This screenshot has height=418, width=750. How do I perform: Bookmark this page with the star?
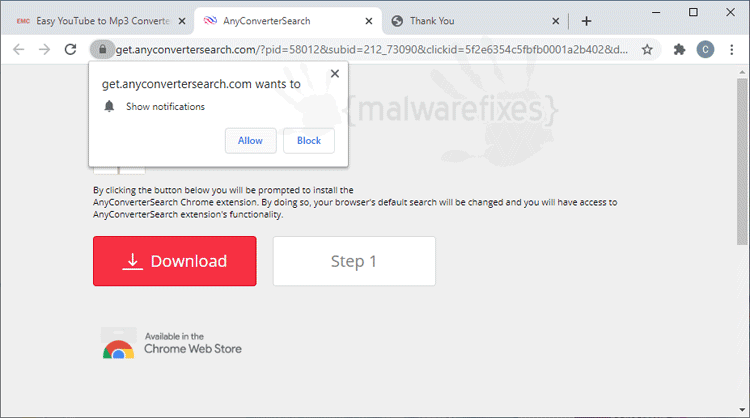[x=647, y=49]
